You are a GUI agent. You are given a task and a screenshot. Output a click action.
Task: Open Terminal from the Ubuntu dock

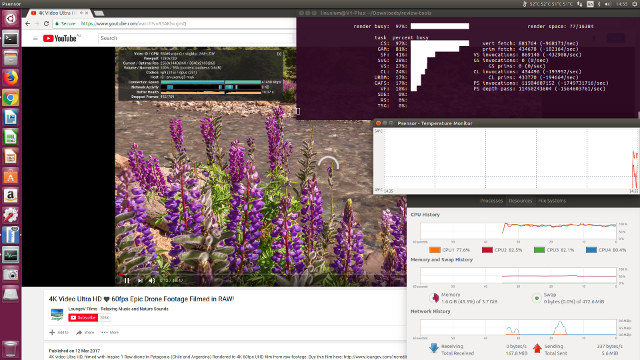pos(11,39)
